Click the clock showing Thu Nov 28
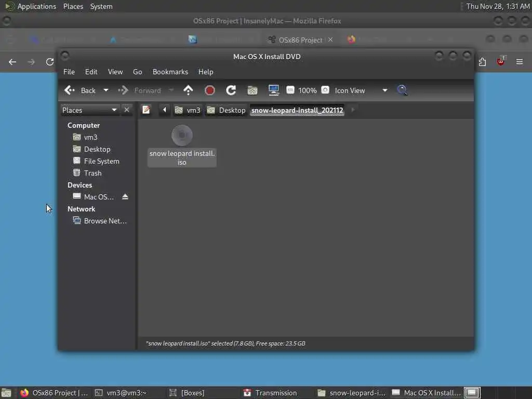Viewport: 532px width, 399px height. coord(498,6)
